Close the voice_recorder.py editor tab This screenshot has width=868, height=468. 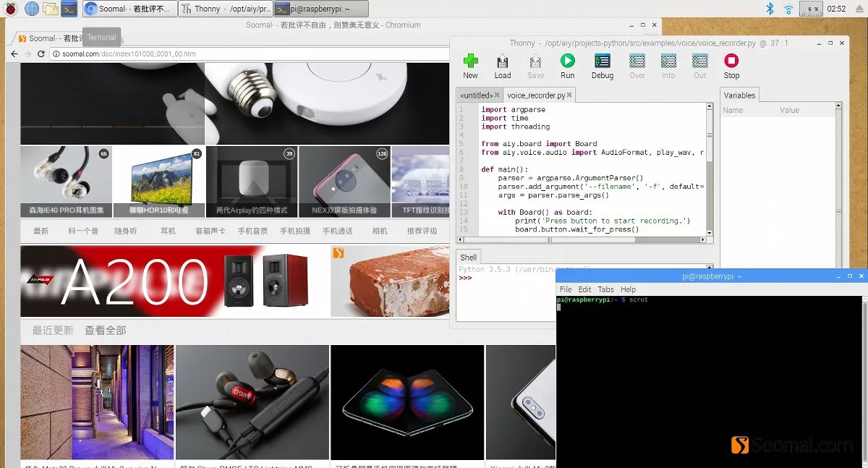570,95
